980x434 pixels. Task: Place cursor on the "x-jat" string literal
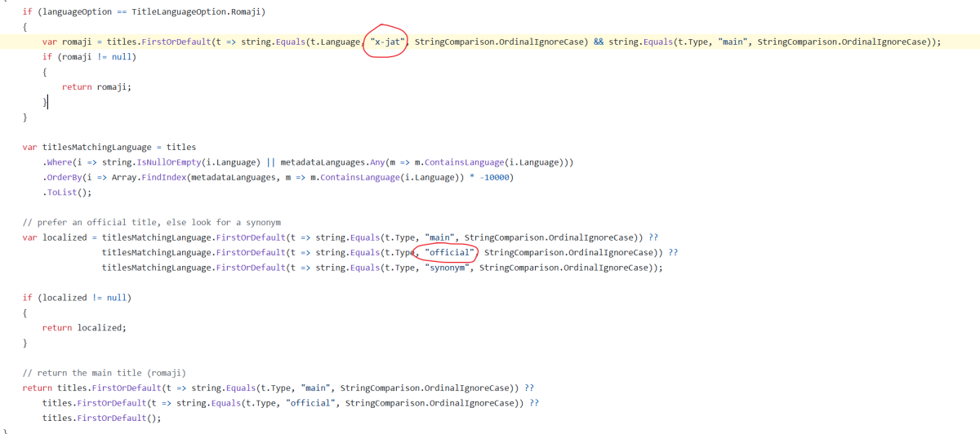click(388, 42)
